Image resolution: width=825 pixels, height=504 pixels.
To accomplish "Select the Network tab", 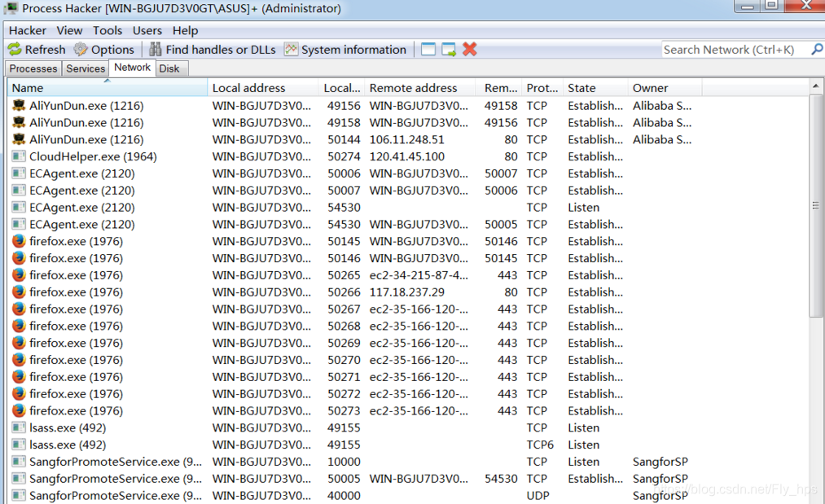I will 132,68.
